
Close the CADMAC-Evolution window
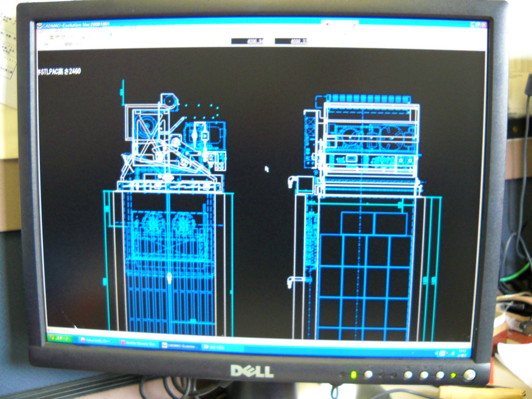[x=484, y=25]
